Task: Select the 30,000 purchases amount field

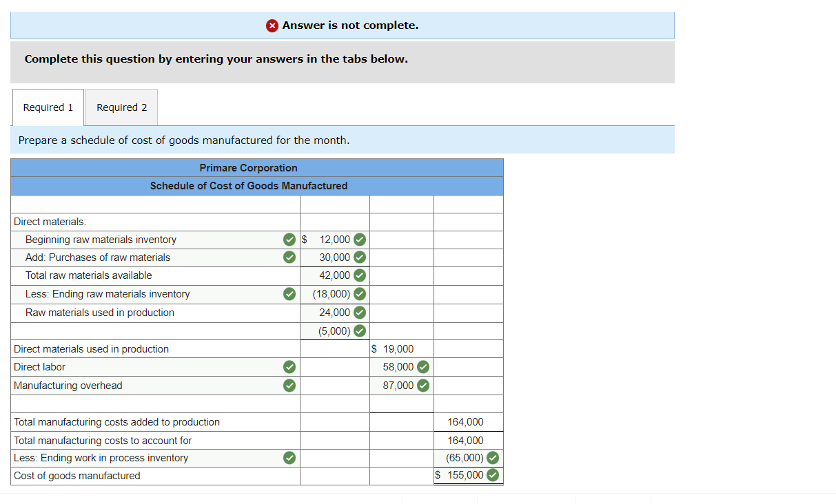Action: click(334, 258)
